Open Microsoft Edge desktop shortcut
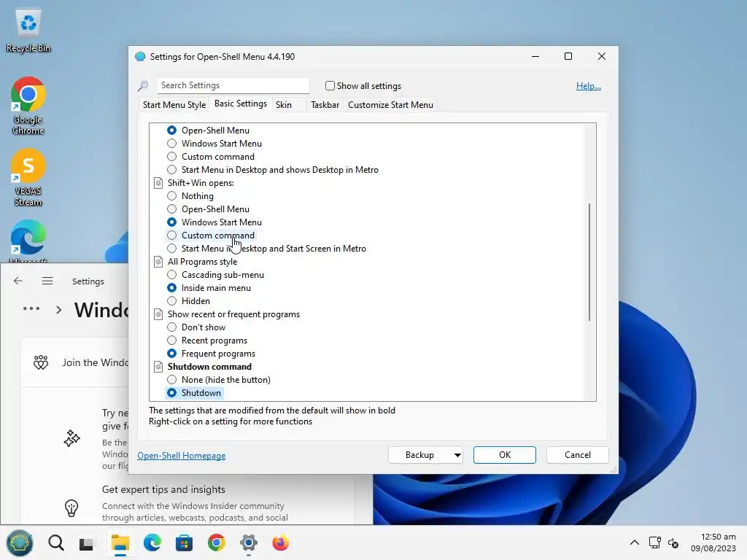Viewport: 747px width, 560px height. click(28, 241)
